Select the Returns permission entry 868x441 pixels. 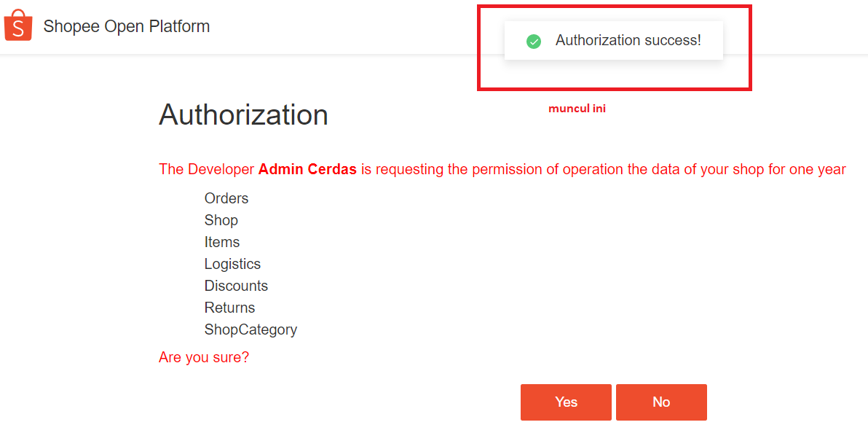pos(229,308)
